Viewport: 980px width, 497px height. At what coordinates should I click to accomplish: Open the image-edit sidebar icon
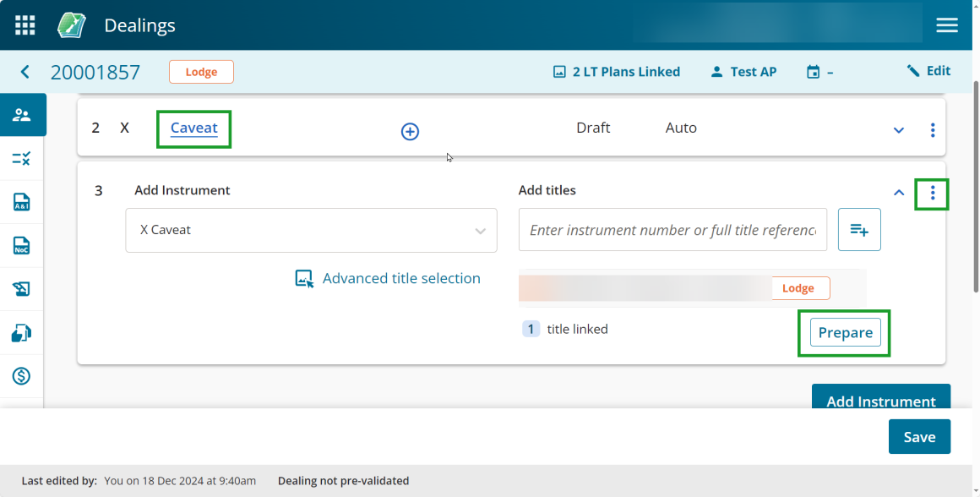point(22,289)
